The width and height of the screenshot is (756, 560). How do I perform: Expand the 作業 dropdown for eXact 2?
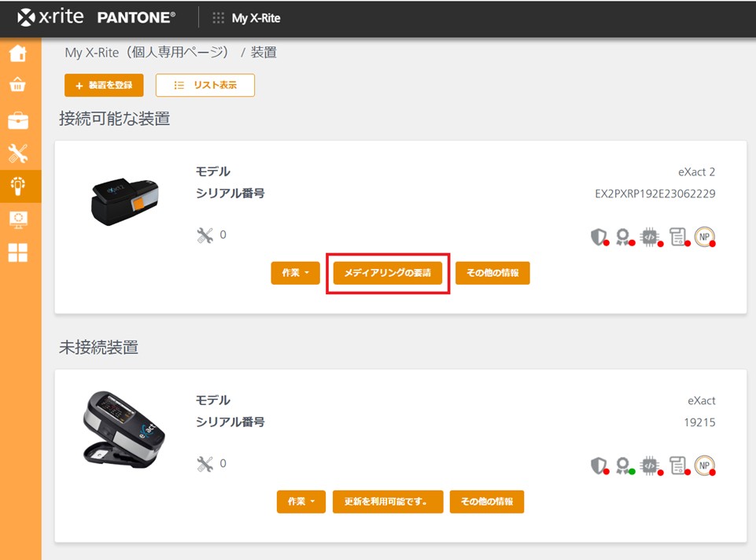(295, 273)
